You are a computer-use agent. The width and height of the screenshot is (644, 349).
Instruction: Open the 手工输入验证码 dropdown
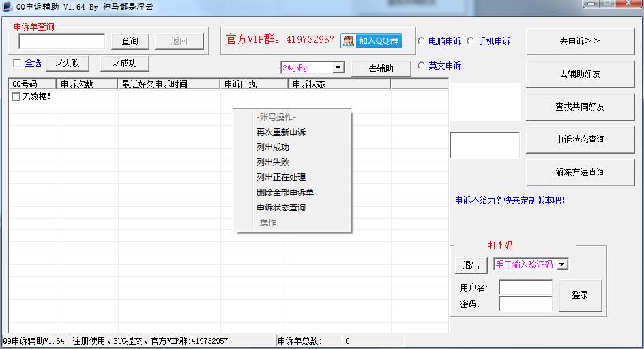562,264
